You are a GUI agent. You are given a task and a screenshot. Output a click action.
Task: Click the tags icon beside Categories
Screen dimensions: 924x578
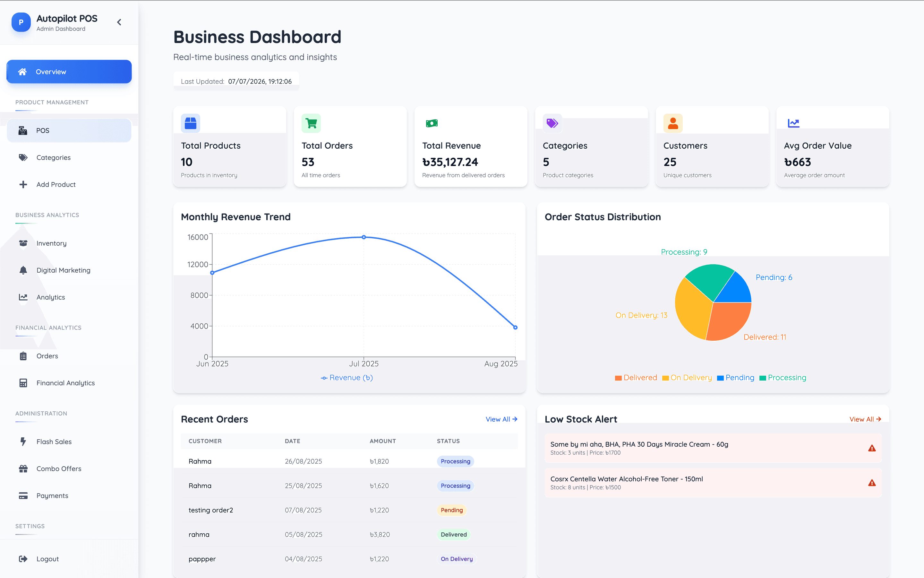(23, 157)
